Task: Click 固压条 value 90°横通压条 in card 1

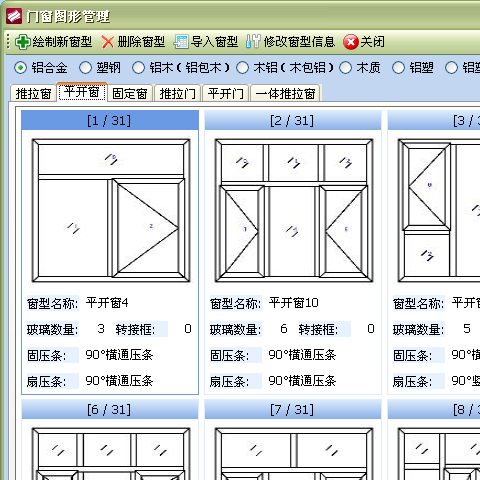Action: [119, 355]
